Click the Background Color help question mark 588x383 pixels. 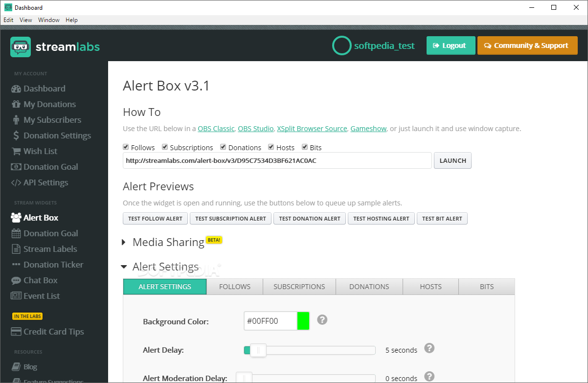[x=322, y=320]
